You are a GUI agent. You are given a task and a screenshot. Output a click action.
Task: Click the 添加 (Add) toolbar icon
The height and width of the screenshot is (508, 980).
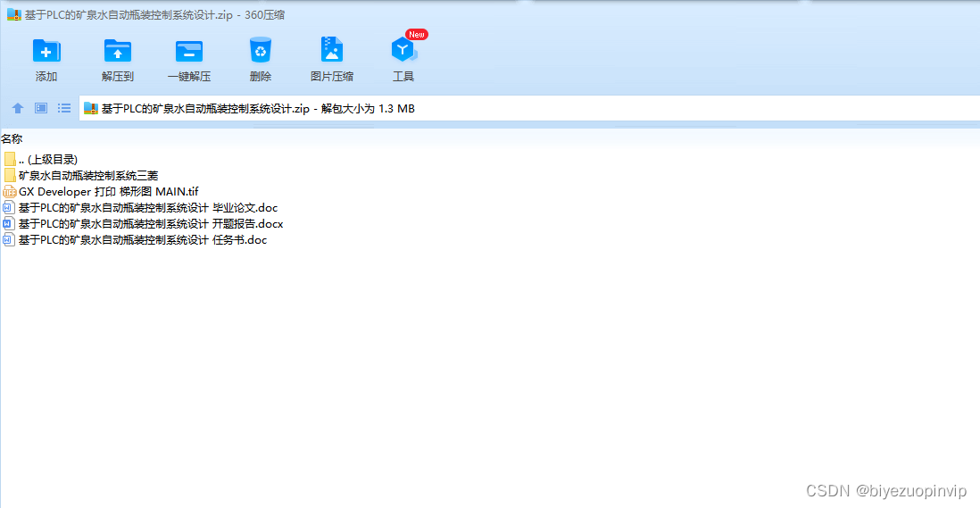coord(46,51)
